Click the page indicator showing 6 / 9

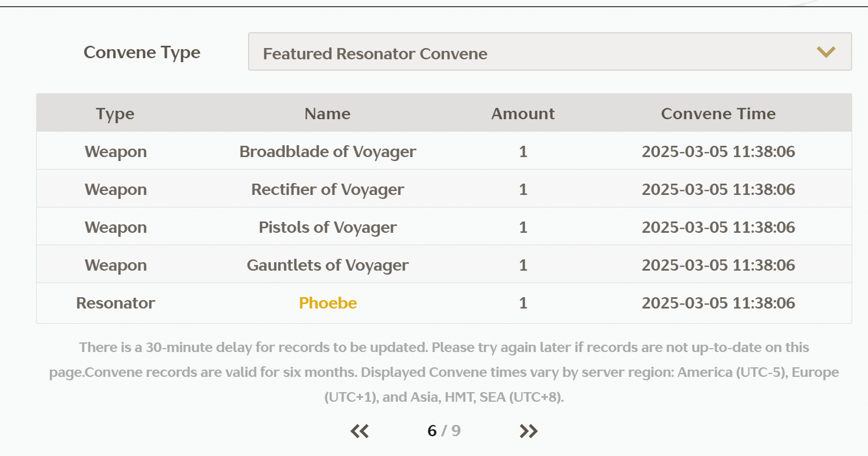point(444,431)
